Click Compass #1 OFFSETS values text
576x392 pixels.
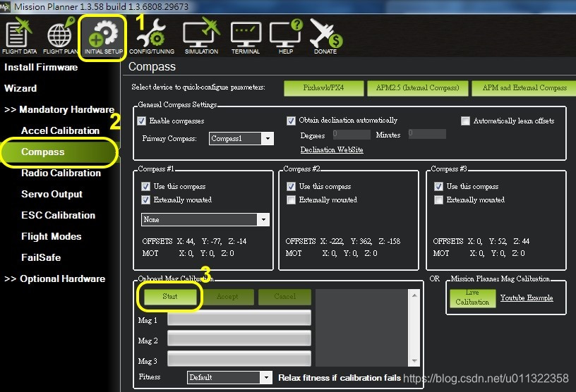(194, 242)
